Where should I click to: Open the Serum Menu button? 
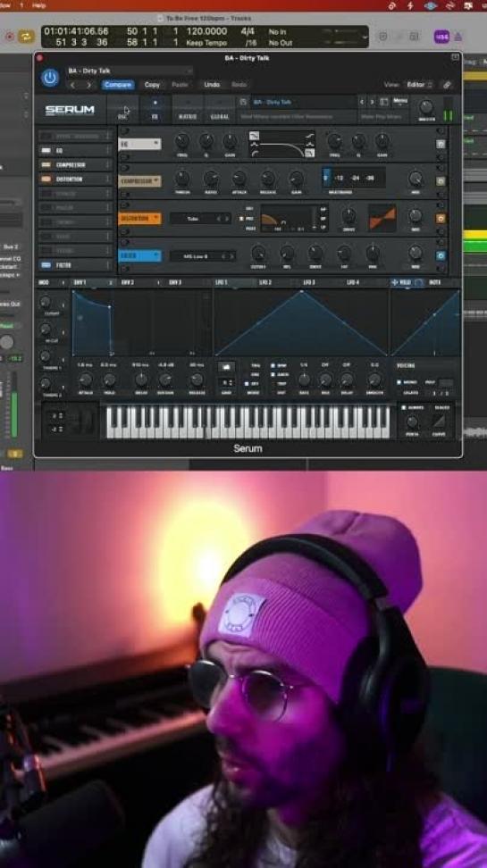(x=400, y=102)
